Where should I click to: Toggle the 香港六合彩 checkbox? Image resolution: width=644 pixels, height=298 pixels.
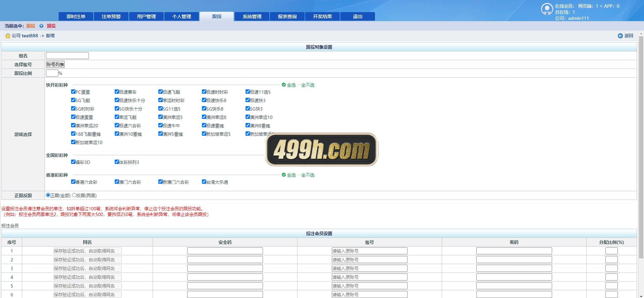click(73, 181)
